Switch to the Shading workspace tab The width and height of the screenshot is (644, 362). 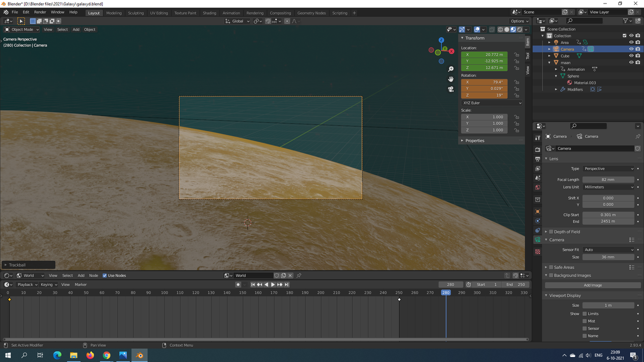[x=209, y=13]
